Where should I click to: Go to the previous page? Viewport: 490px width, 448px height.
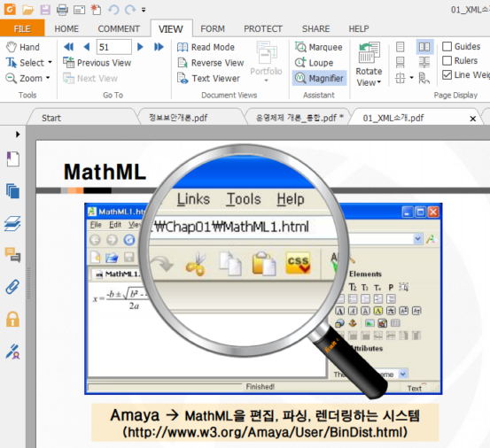click(x=87, y=47)
